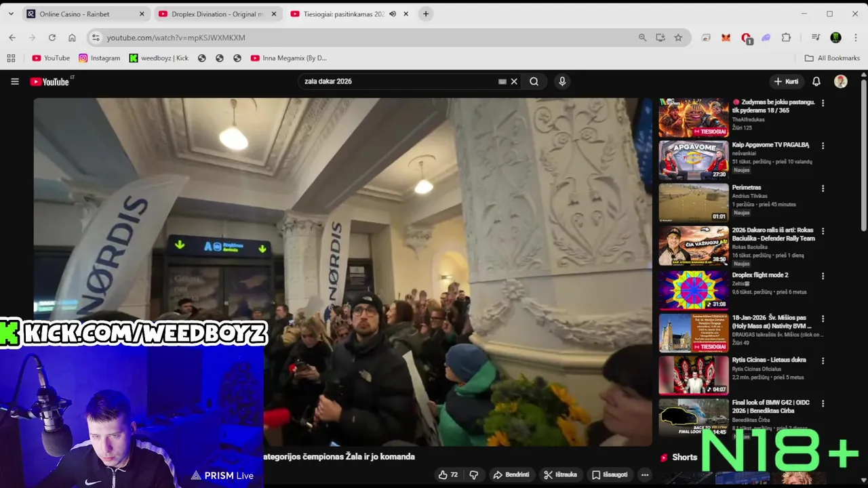Mute the Tiesiogiai tab audio speaker
The width and height of the screenshot is (868, 488).
pyautogui.click(x=393, y=14)
